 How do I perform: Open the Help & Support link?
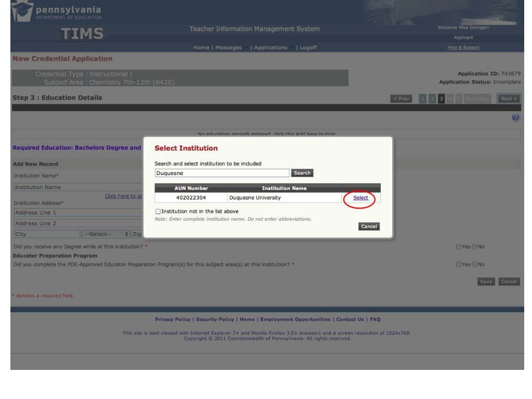tap(463, 47)
